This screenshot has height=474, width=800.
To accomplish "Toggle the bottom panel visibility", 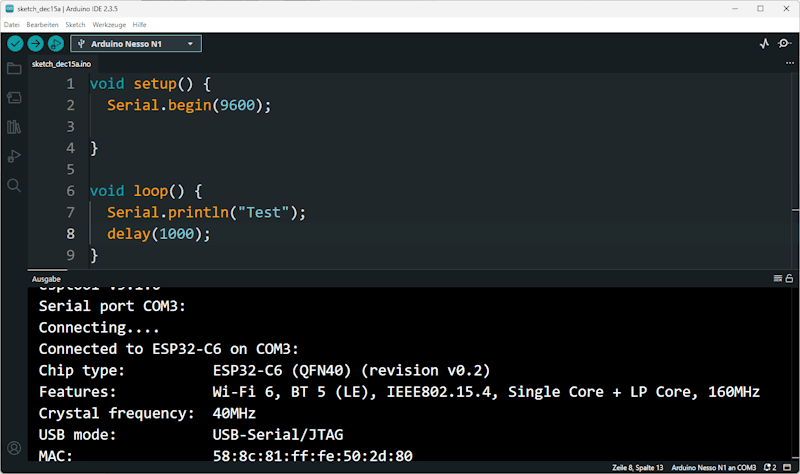I will pyautogui.click(x=789, y=467).
